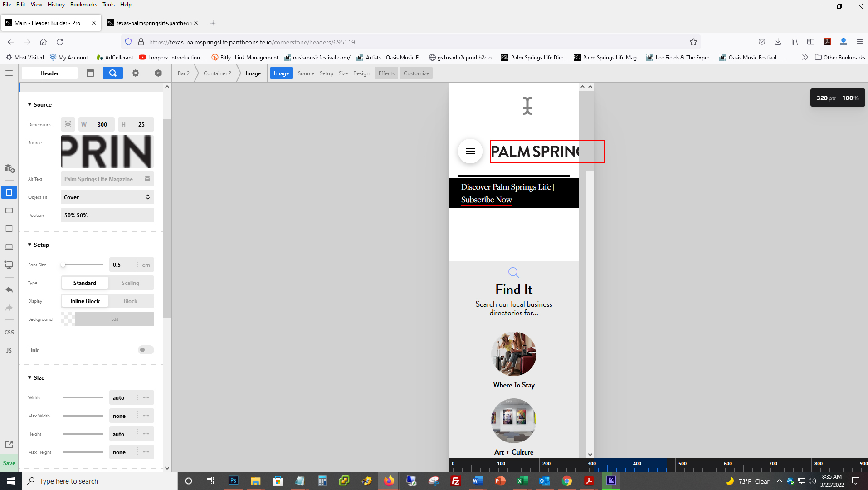
Task: Select the tablet landscape preview icon
Action: click(9, 211)
